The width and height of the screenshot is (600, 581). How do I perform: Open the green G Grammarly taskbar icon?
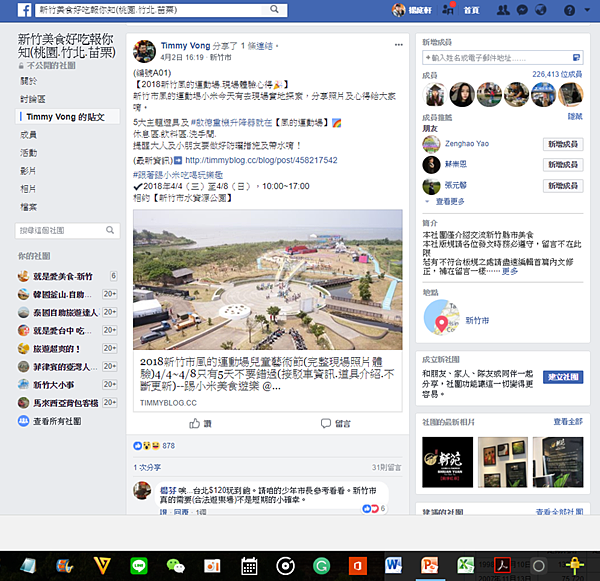pos(321,566)
